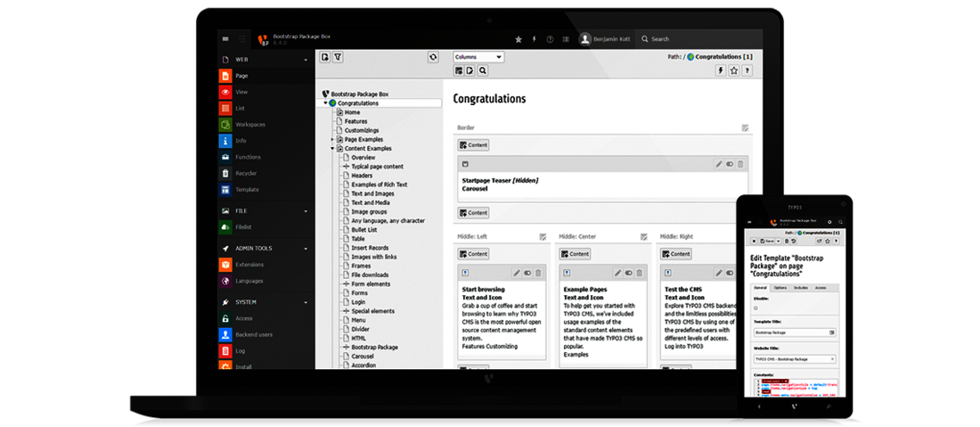The height and width of the screenshot is (427, 980).
Task: Refresh the page tree
Action: pyautogui.click(x=433, y=57)
